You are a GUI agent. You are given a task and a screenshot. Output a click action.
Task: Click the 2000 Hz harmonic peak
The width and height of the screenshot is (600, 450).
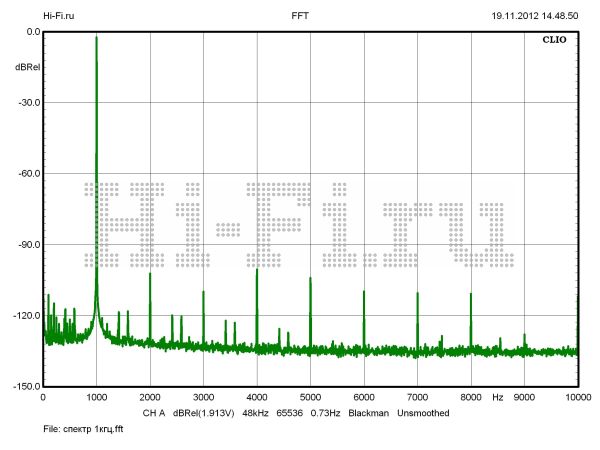150,274
